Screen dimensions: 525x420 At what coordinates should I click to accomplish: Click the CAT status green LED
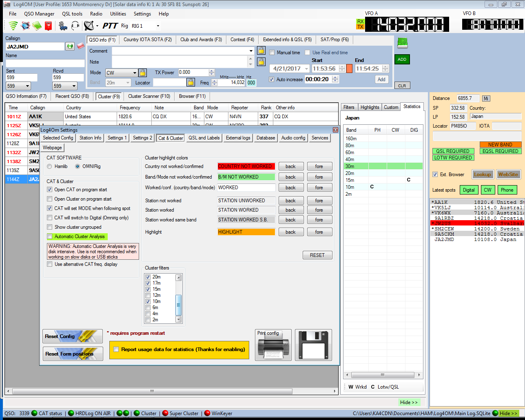coord(34,413)
